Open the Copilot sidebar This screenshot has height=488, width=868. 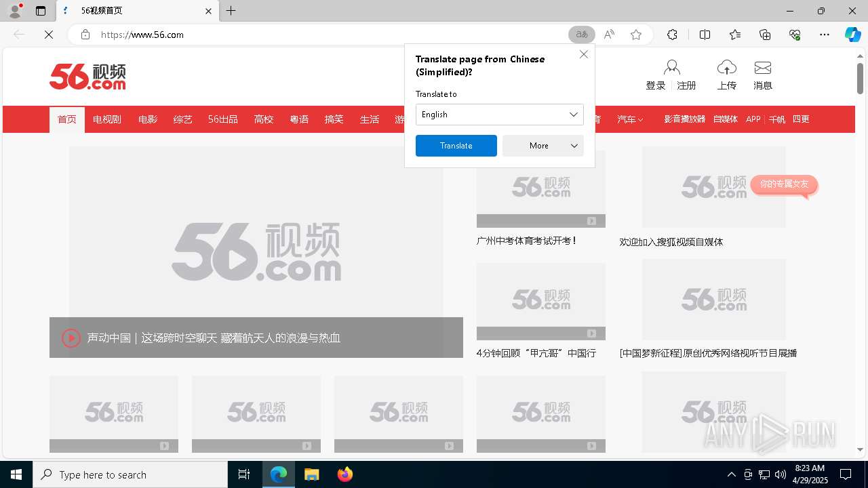(x=852, y=35)
